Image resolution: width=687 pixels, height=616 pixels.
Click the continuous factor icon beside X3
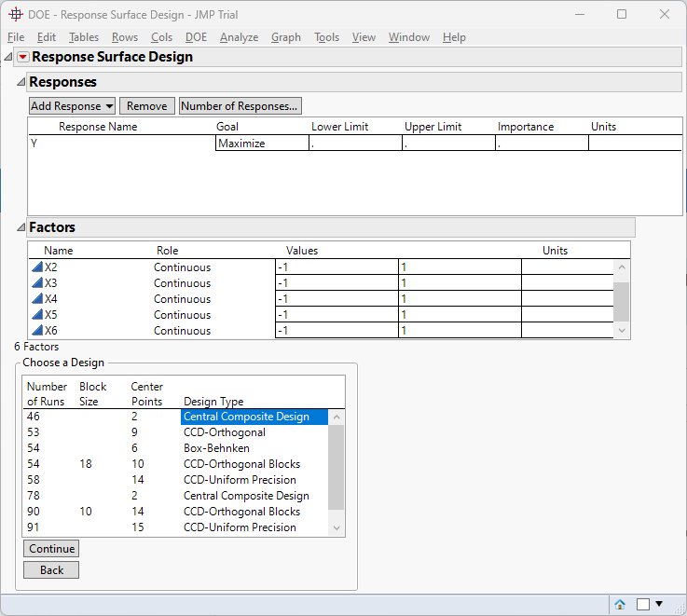pos(37,282)
